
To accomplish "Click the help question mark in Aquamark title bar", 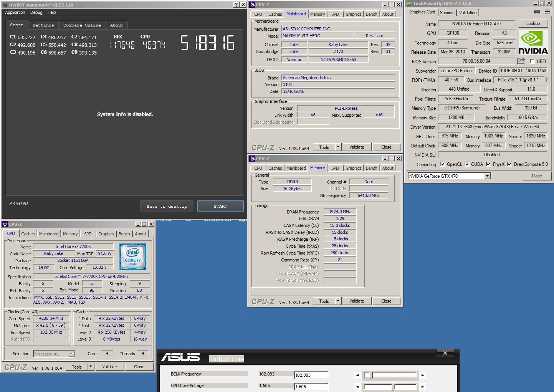I will coord(236,5).
